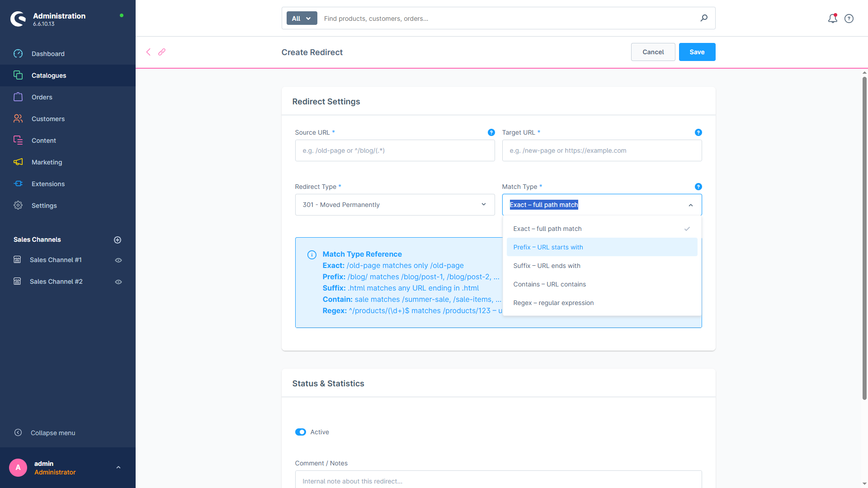Click Collapse menu label
Viewport: 868px width, 488px height.
point(53,433)
